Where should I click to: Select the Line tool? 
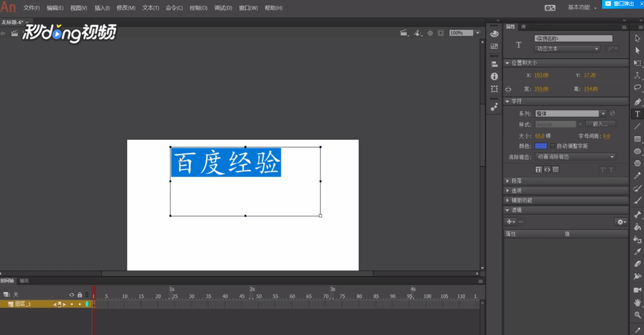(637, 126)
